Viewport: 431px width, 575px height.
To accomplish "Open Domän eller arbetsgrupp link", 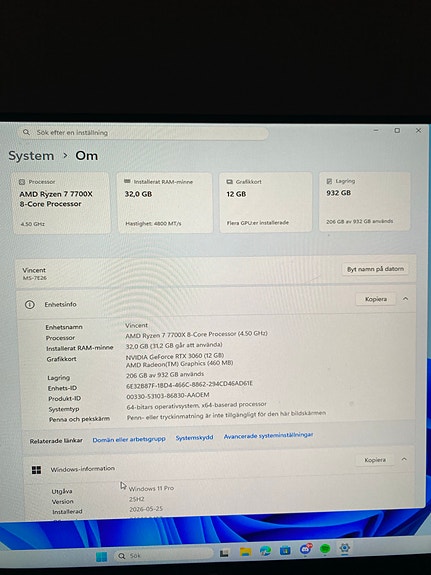I will point(129,439).
